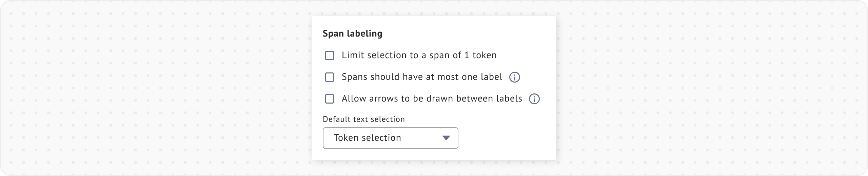Screen dimensions: 868x176
Task: Click the dropdown arrow triangle
Action: pyautogui.click(x=446, y=138)
